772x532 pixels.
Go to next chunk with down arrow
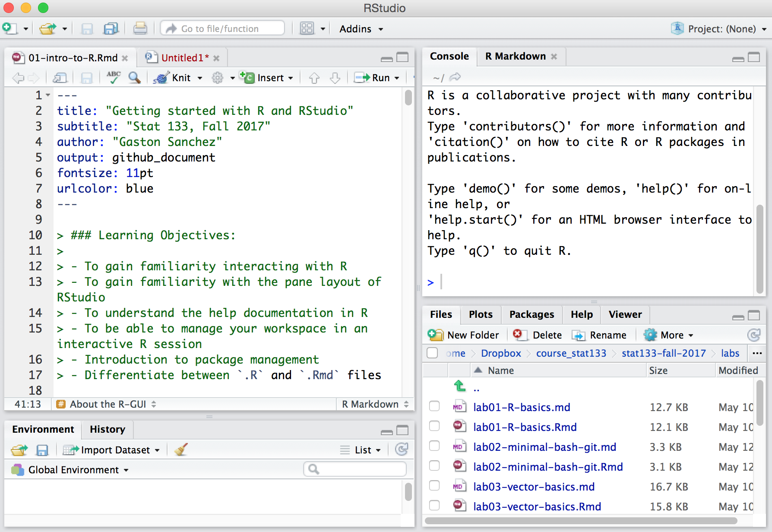[x=335, y=78]
